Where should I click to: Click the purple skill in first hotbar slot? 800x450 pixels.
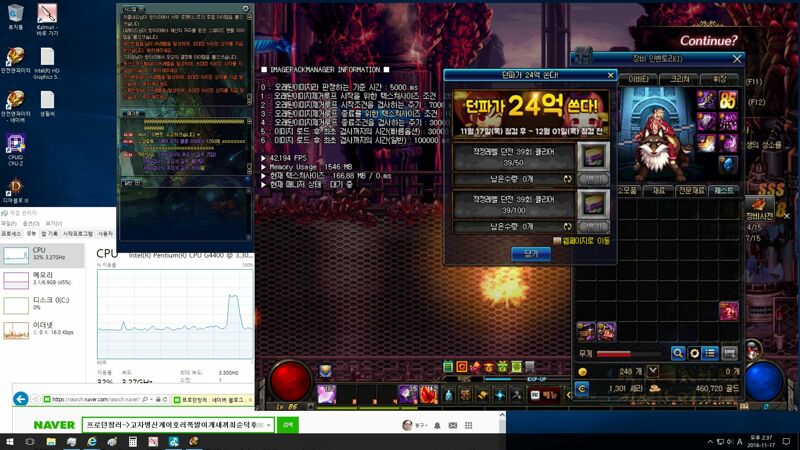(x=327, y=394)
